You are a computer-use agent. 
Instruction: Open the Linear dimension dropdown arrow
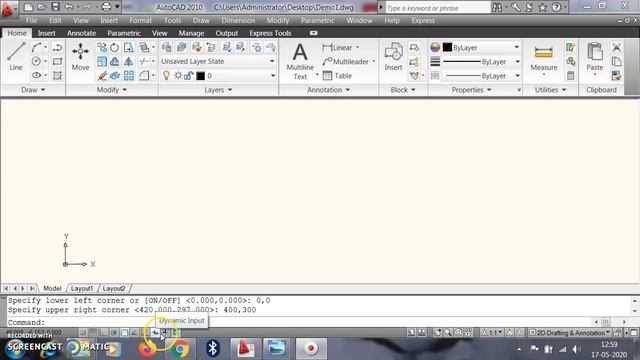click(358, 47)
